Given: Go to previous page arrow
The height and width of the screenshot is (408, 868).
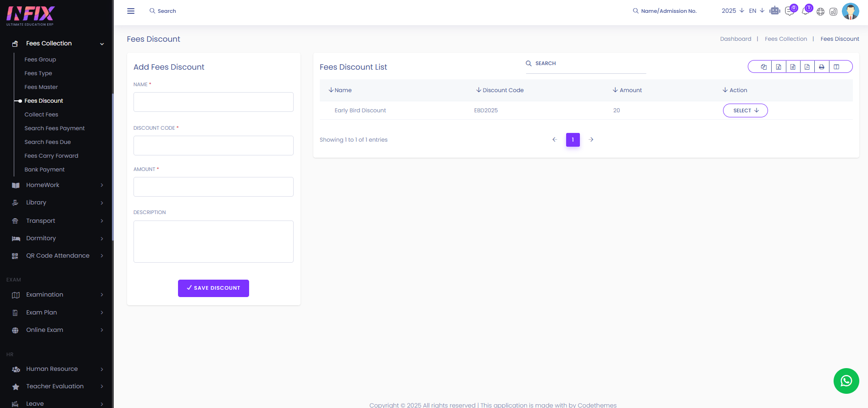Looking at the screenshot, I should (555, 139).
